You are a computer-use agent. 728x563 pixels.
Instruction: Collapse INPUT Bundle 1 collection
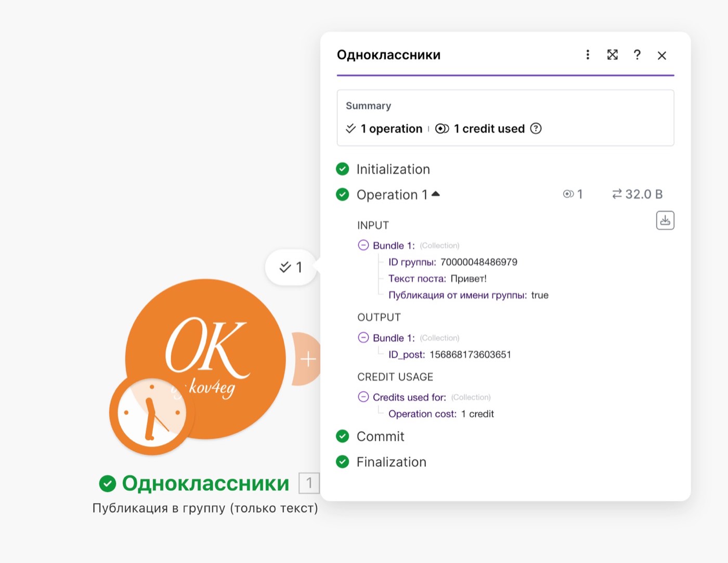coord(363,245)
